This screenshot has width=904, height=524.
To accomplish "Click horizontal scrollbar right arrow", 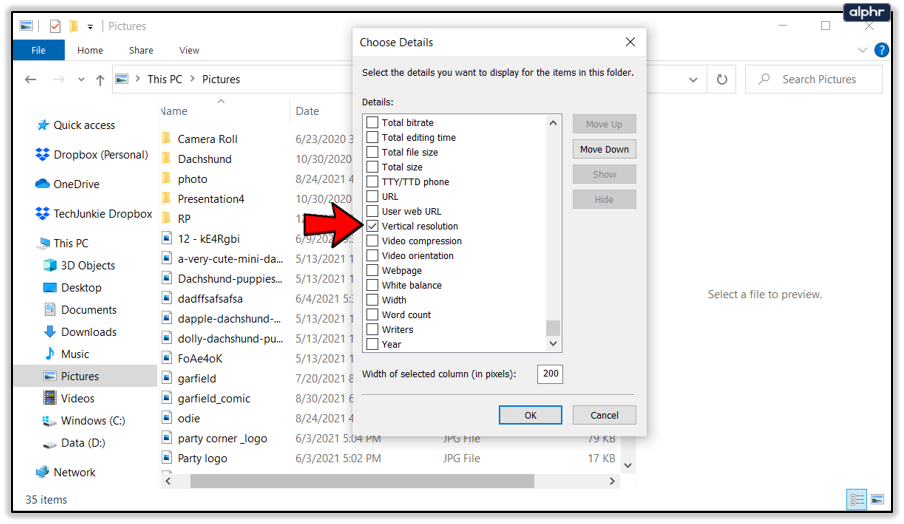I will (612, 481).
